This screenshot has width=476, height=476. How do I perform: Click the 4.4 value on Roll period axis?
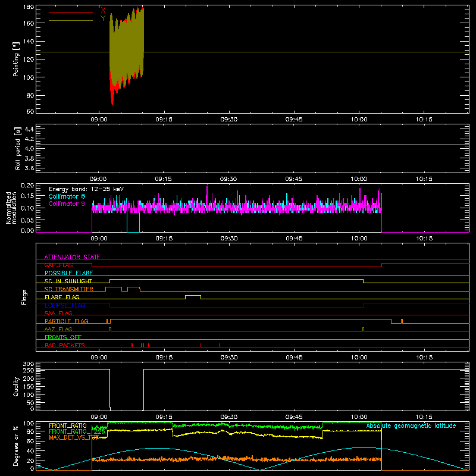pyautogui.click(x=29, y=129)
